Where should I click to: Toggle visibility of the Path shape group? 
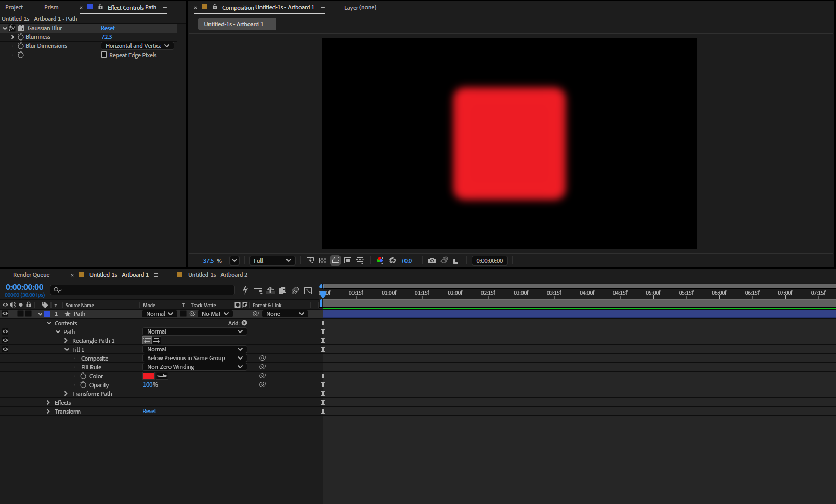point(5,331)
